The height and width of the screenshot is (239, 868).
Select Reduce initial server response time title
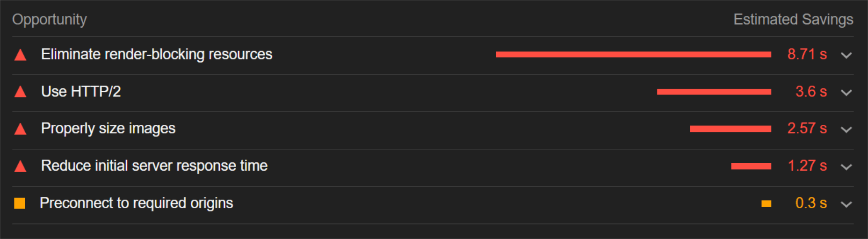(154, 166)
